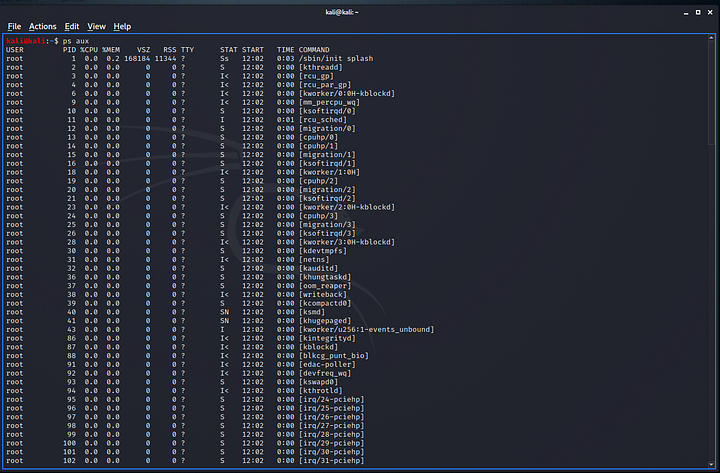This screenshot has width=720, height=473.
Task: Click the COMMAND column header
Action: pyautogui.click(x=314, y=49)
